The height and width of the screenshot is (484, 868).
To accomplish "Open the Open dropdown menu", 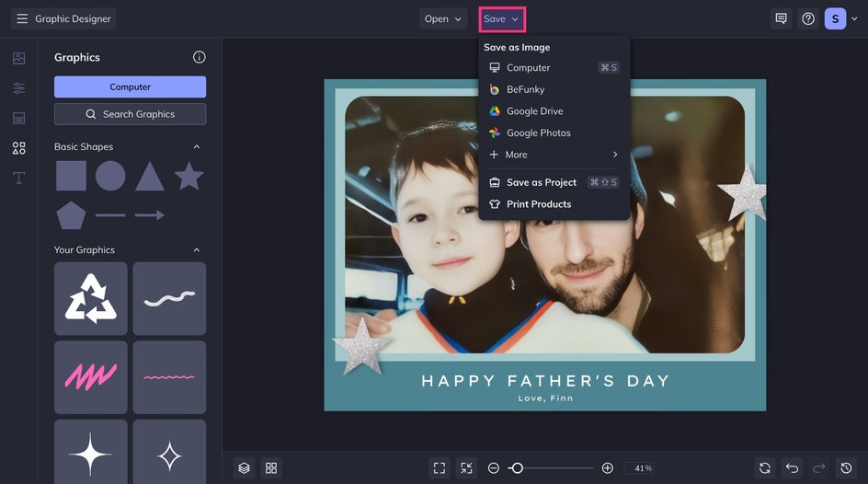I will (x=443, y=18).
